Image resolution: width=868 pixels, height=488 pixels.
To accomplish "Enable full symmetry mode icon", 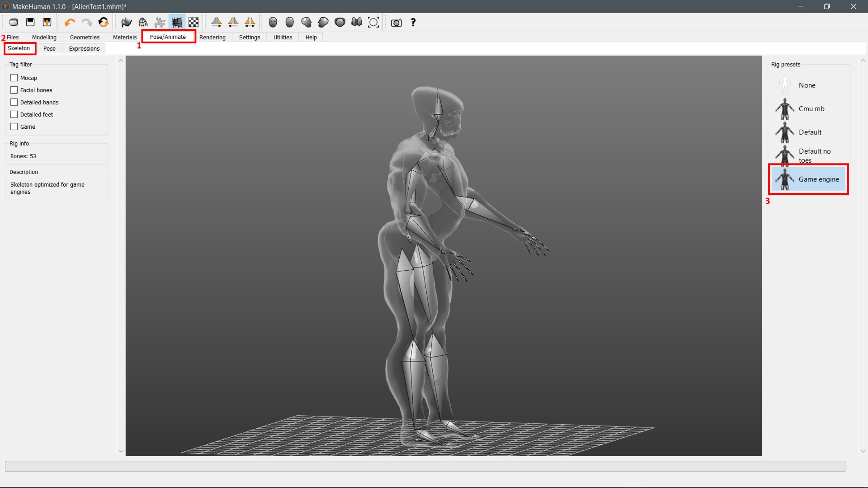I will 250,22.
